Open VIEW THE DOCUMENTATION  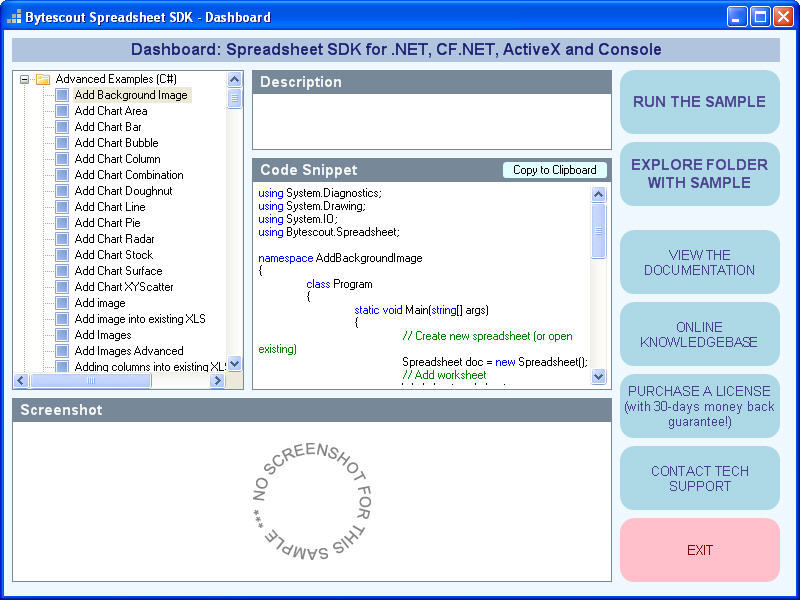click(699, 262)
